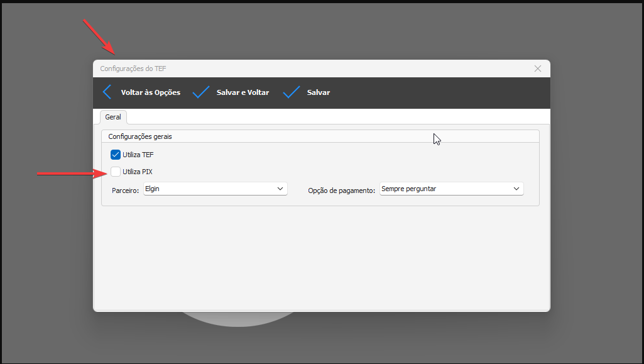Click the Parceiro field label
This screenshot has width=644, height=364.
(x=125, y=190)
